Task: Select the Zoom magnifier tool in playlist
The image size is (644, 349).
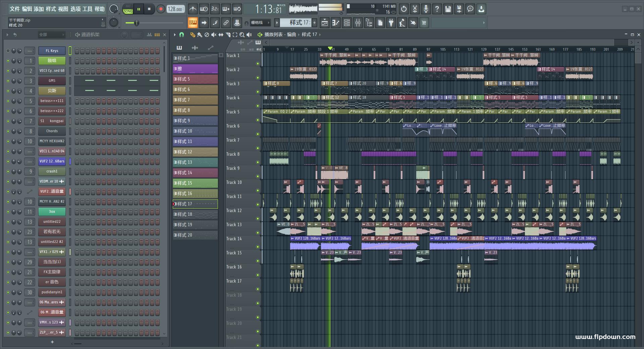Action: (242, 35)
